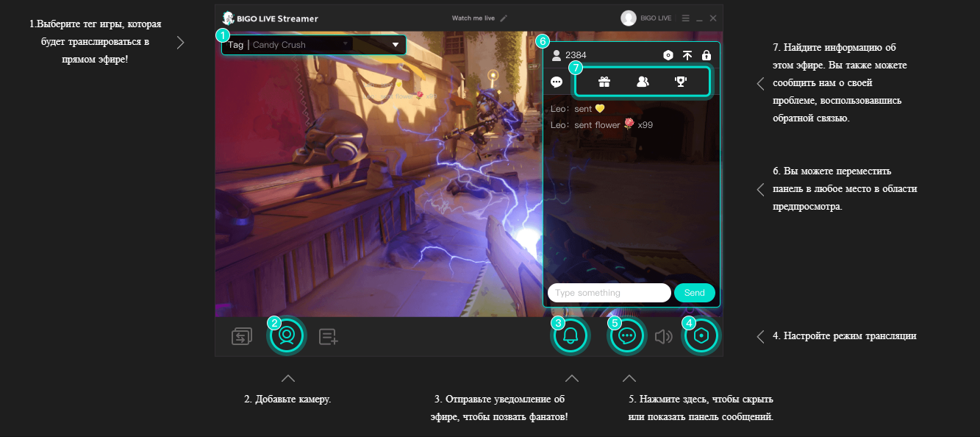This screenshot has width=980, height=437.
Task: Toggle the message panel visibility
Action: click(x=627, y=336)
